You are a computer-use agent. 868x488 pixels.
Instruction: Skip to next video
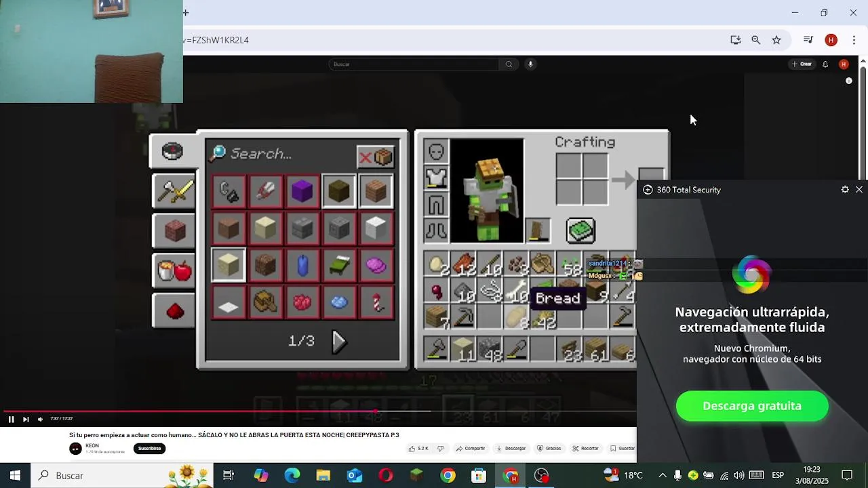click(x=26, y=420)
